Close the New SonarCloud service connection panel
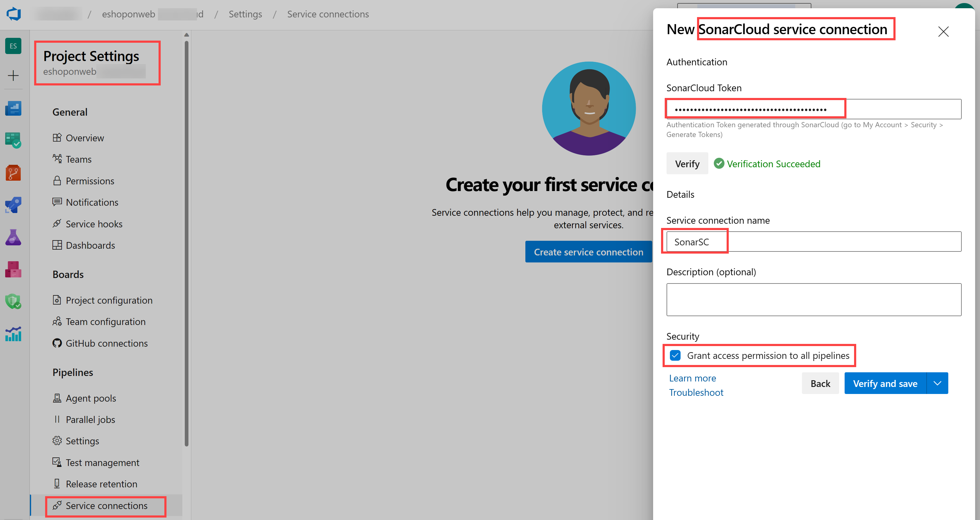This screenshot has height=520, width=980. pos(943,31)
